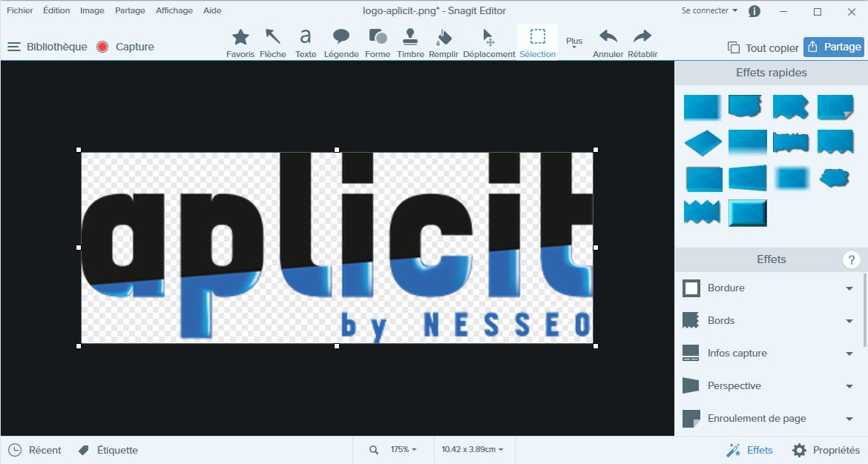Toggle the Propriétés panel

pos(826,450)
